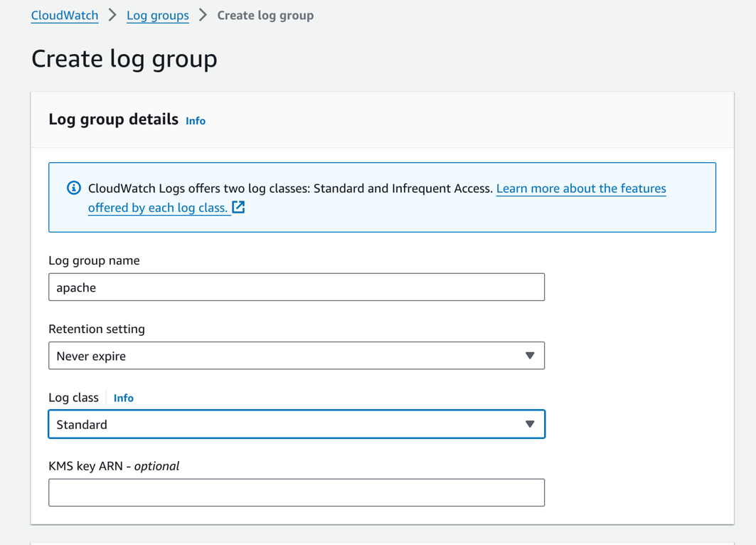Click the KMS key ARN input field
This screenshot has width=756, height=545.
(x=297, y=492)
